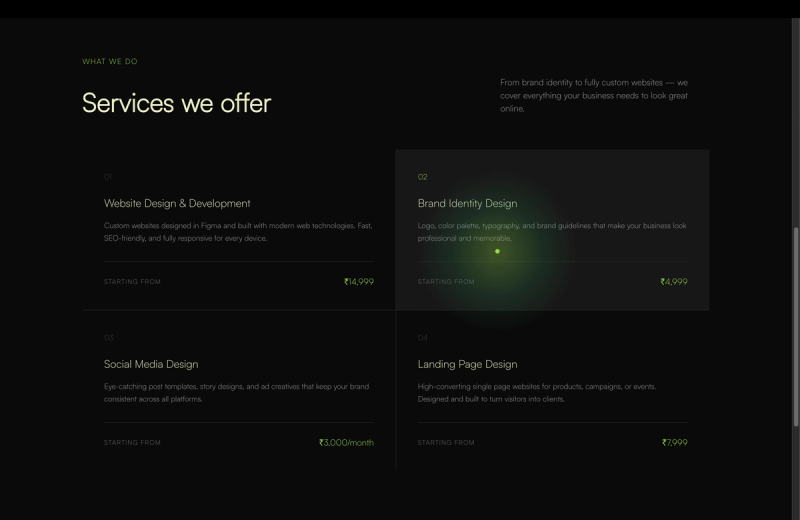Click the 04 number on Landing Page card

click(x=422, y=338)
